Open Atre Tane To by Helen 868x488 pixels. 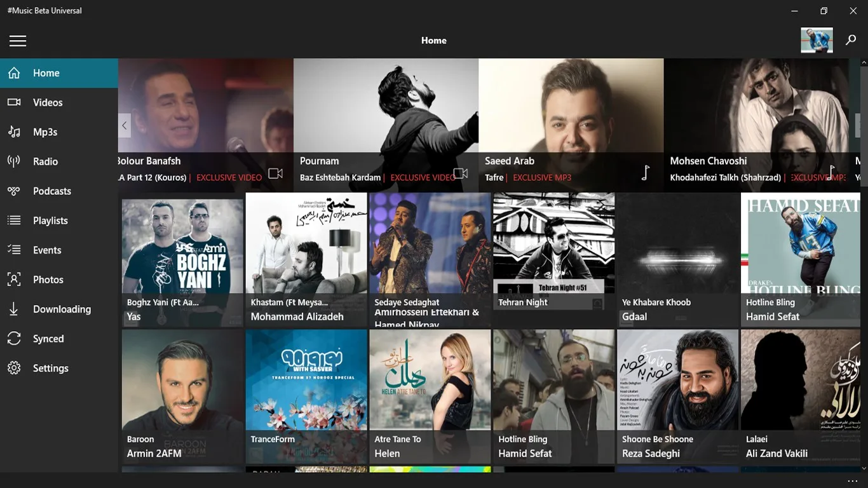click(430, 396)
